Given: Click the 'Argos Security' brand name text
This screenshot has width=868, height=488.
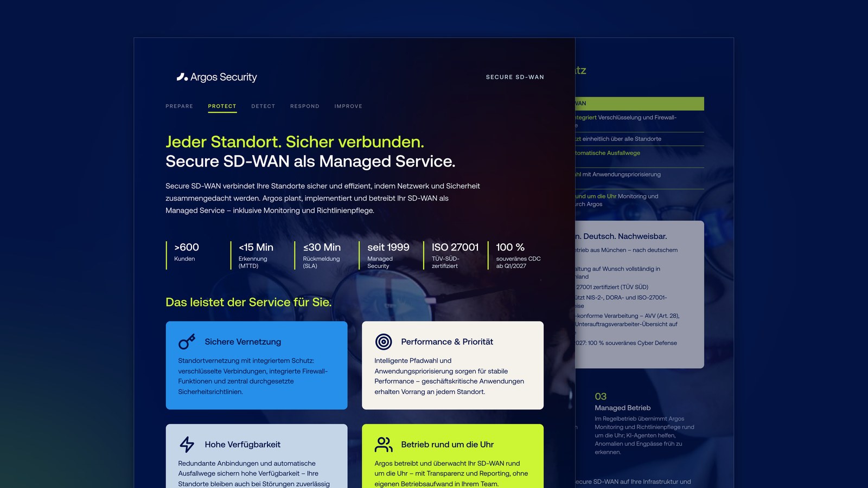Looking at the screenshot, I should coord(224,77).
